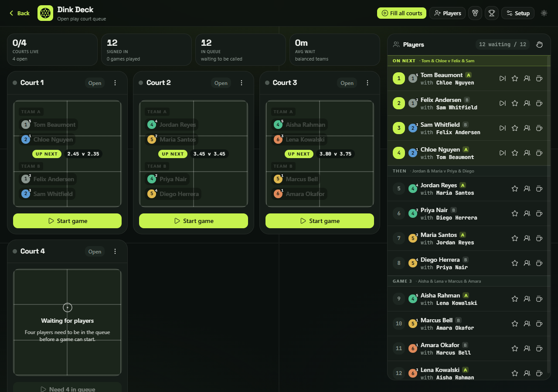Click the partner icon for Priya Nair
Viewport: 558px width, 392px height.
(527, 213)
